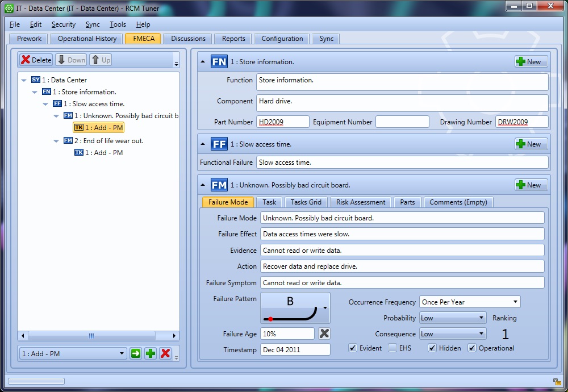The height and width of the screenshot is (392, 568).
Task: Toggle the Hidden checkbox
Action: [x=432, y=348]
